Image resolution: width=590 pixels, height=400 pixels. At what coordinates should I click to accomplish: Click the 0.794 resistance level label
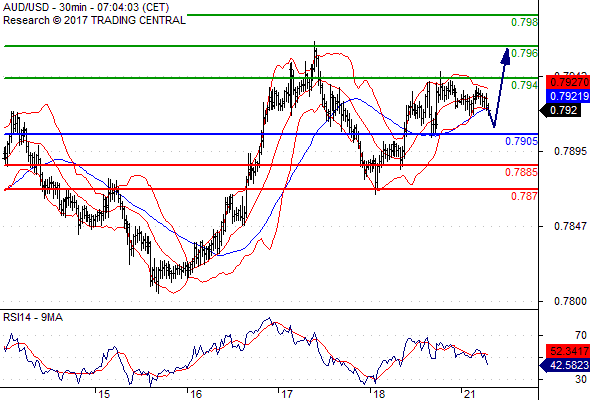(x=525, y=85)
